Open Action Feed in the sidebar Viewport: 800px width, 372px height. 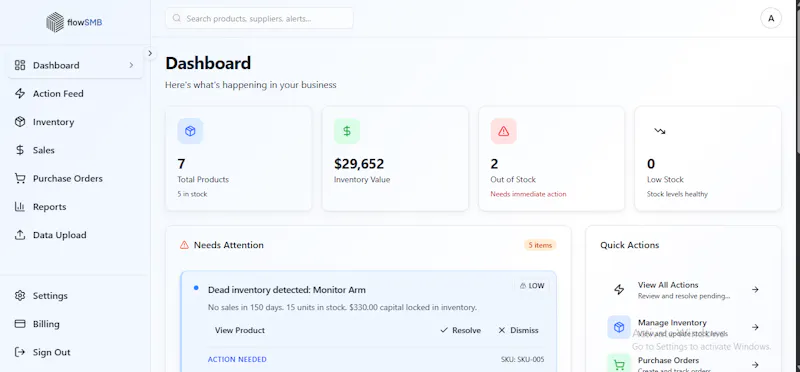click(x=75, y=93)
